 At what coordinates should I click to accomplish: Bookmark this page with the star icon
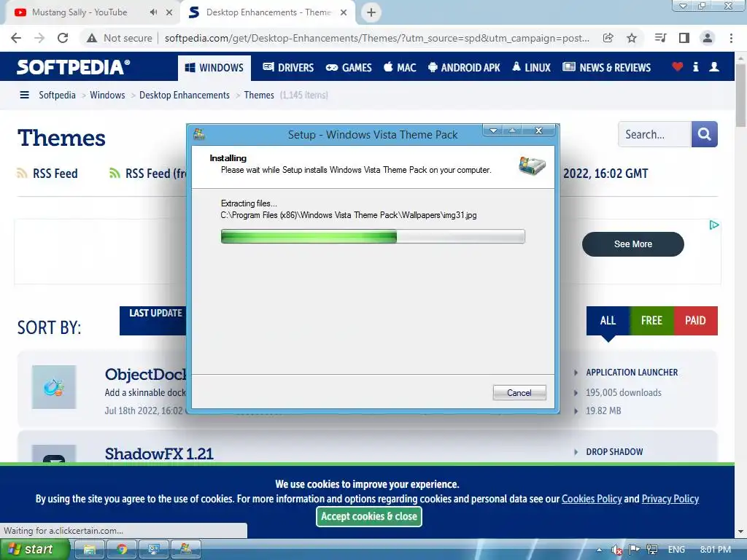[632, 38]
